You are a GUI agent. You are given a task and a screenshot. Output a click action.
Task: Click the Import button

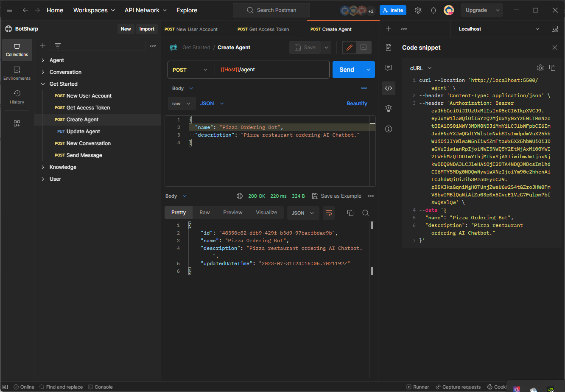147,29
